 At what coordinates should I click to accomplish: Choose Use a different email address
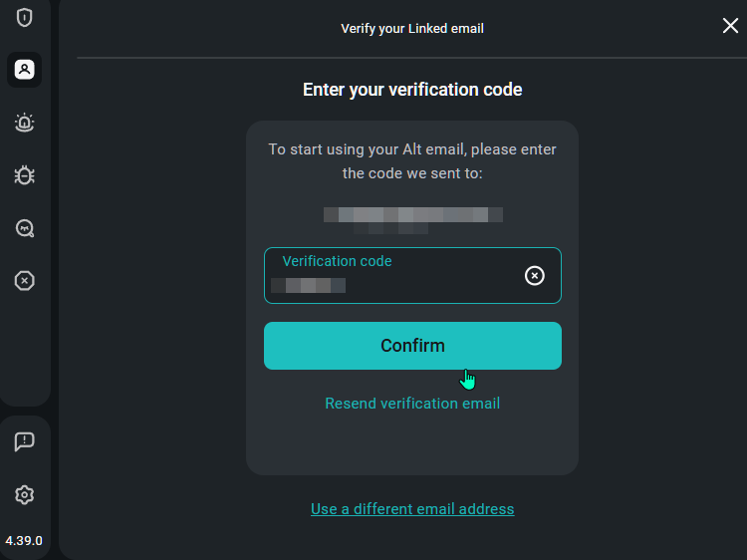[x=412, y=509]
